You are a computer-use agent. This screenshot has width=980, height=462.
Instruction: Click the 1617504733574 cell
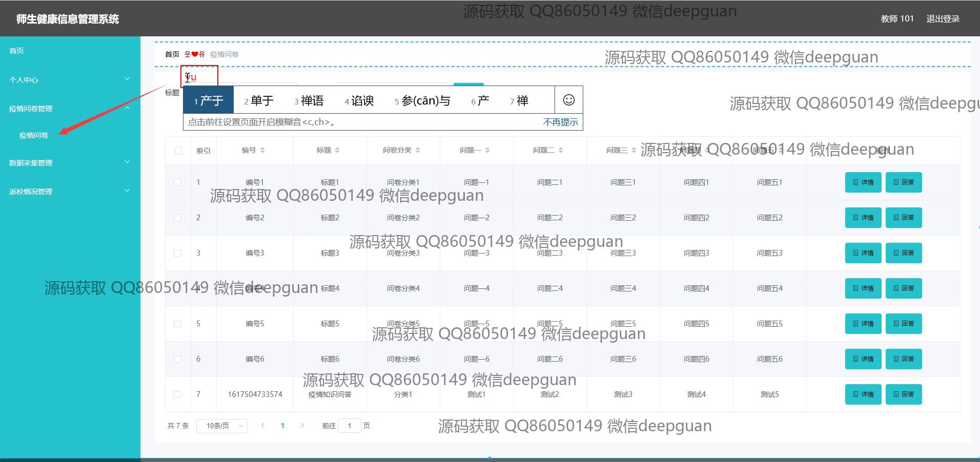(x=255, y=394)
